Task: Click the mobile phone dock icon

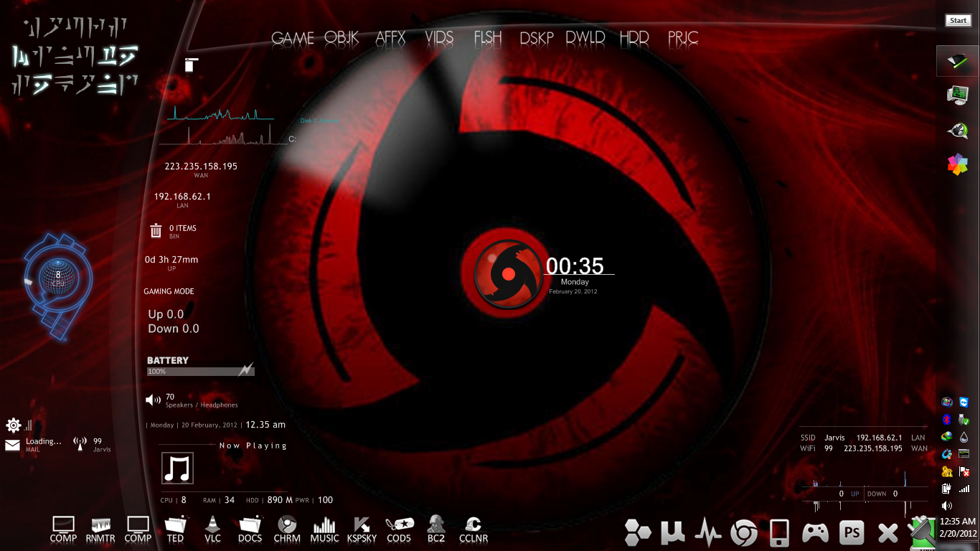Action: pos(779,533)
